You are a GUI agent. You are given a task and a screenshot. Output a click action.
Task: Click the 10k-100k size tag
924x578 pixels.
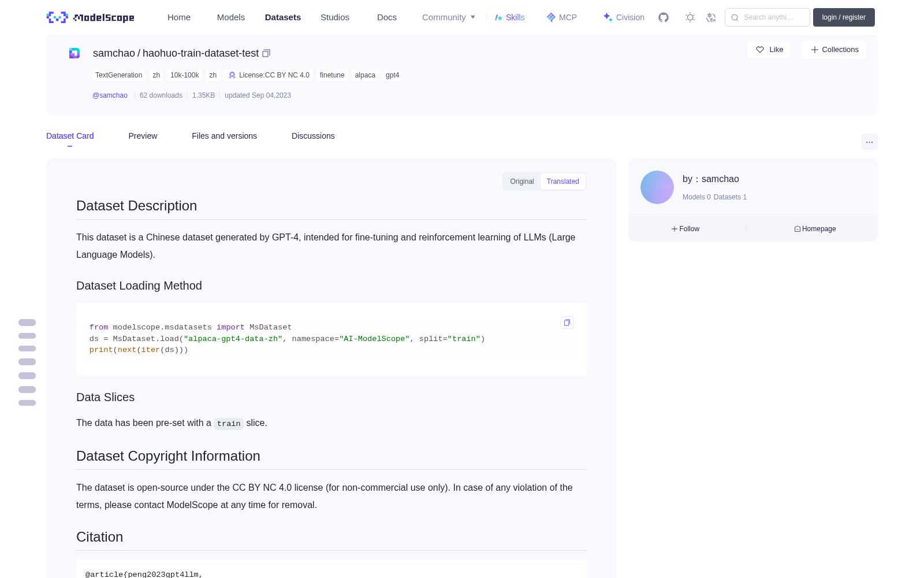coord(184,75)
